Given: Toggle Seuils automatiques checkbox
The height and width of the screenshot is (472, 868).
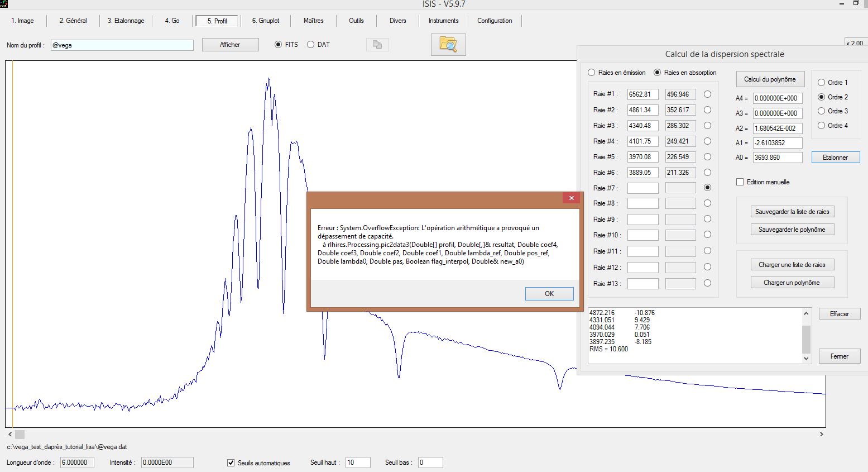Looking at the screenshot, I should point(231,463).
